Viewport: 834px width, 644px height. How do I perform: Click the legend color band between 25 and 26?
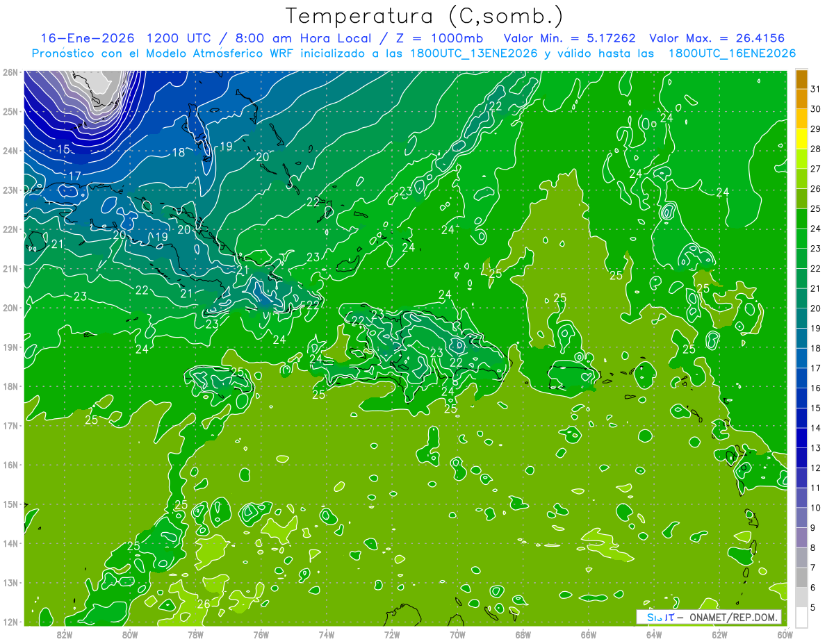801,198
